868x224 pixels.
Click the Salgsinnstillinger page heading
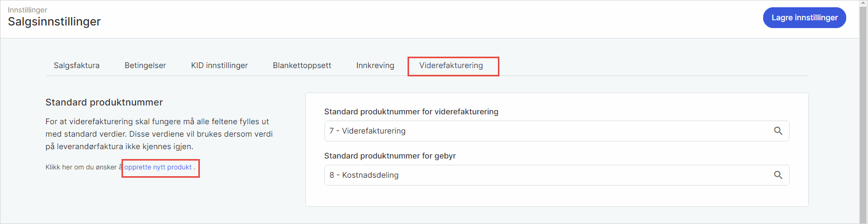(54, 22)
